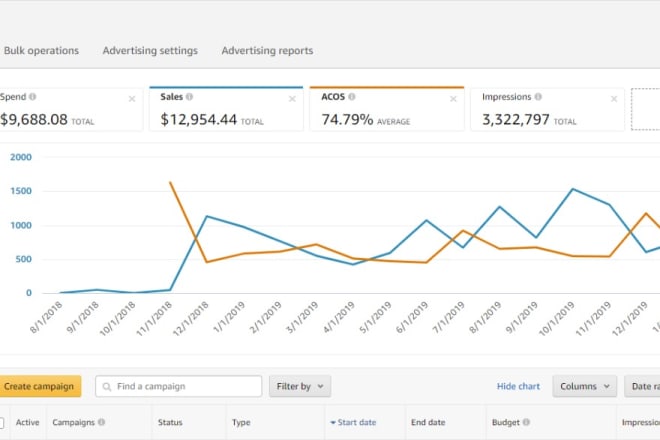
Task: Open the Bulk operations tab
Action: [41, 51]
